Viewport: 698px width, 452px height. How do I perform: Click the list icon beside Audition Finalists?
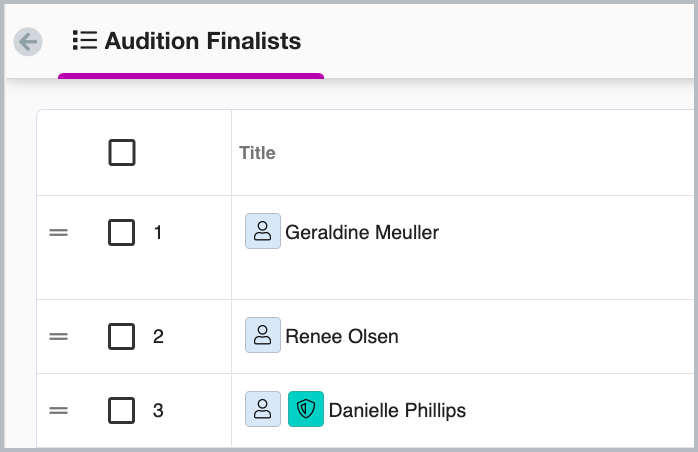click(x=84, y=41)
